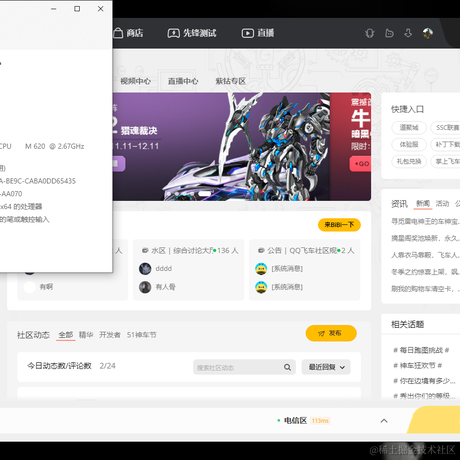Click the yellow 发布 publish button
460x460 pixels.
pos(331,333)
